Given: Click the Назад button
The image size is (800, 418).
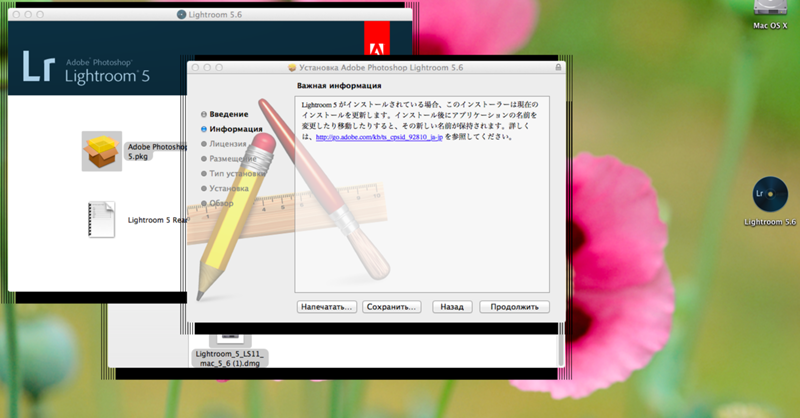Looking at the screenshot, I should (x=452, y=307).
